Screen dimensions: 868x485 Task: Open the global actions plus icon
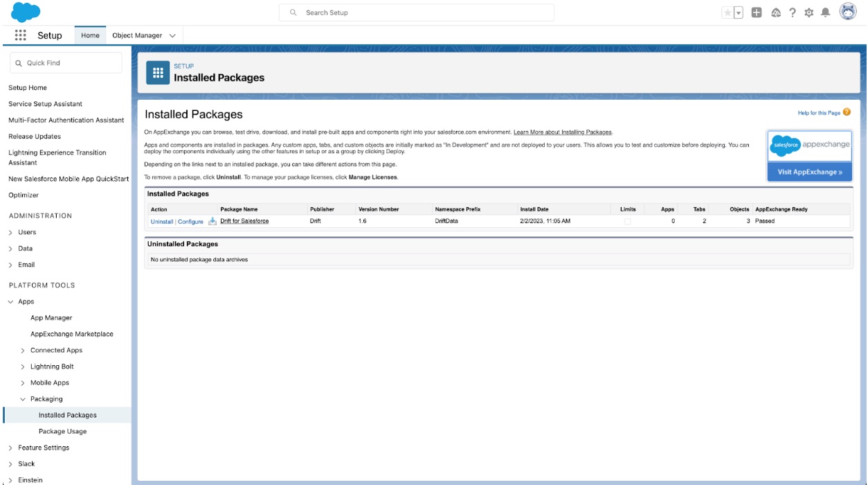pos(757,12)
